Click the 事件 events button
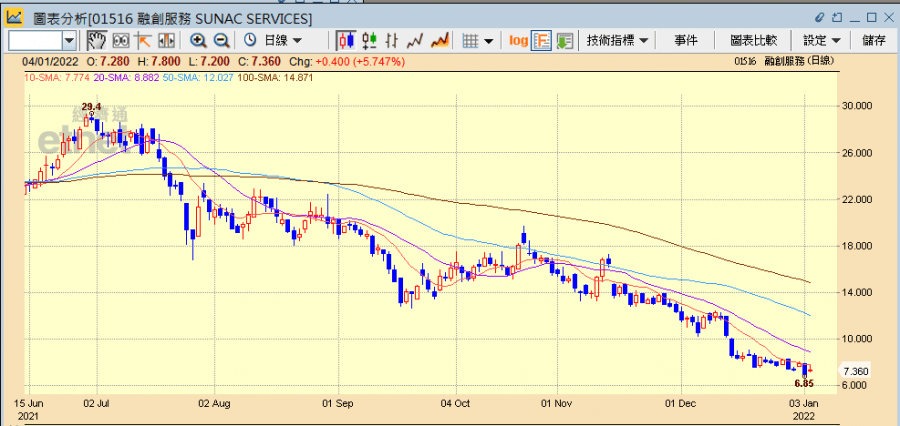Image resolution: width=900 pixels, height=426 pixels. point(686,40)
